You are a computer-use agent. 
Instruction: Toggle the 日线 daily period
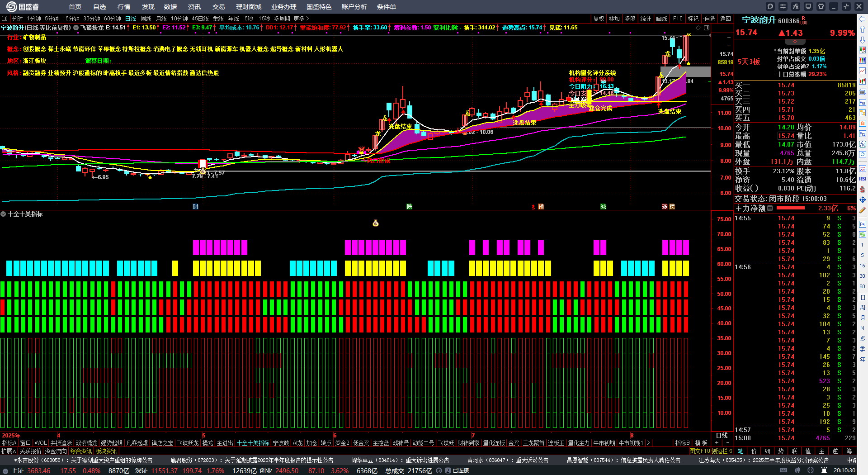[131, 19]
